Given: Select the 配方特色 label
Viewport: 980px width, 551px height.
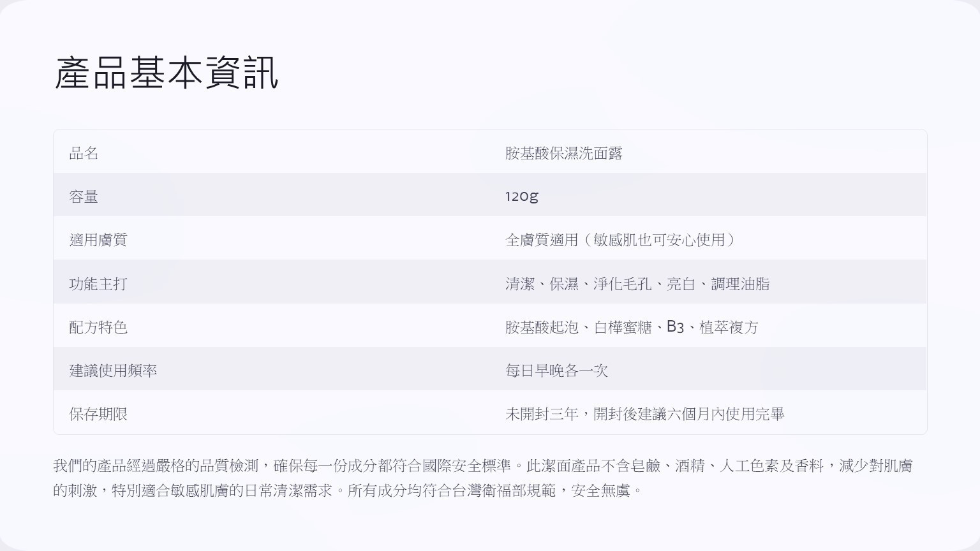Looking at the screenshot, I should coord(98,327).
